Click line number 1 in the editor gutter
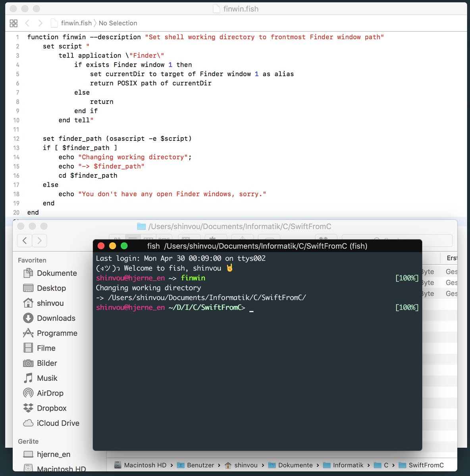Screen dimensions: 470x476 tap(17, 37)
